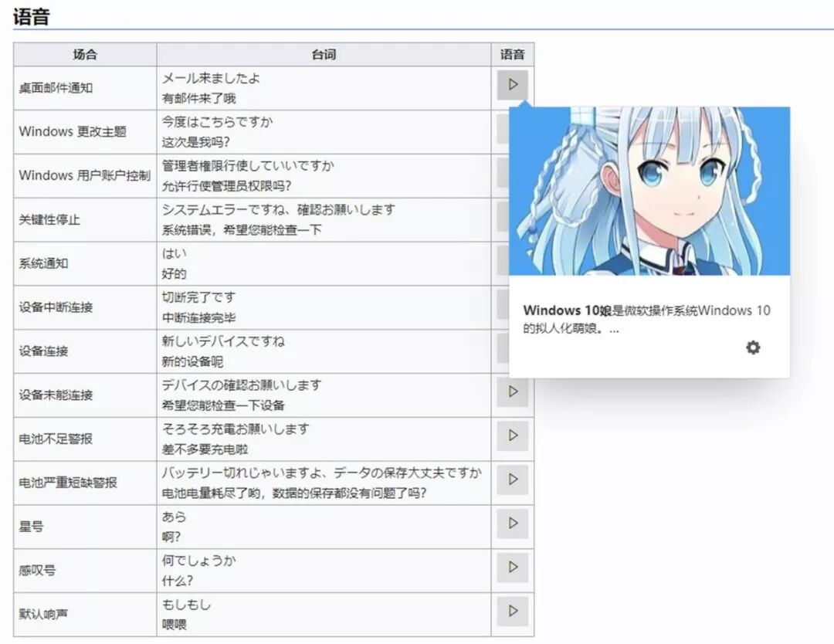
Task: Click the text 允许行使管理员权限吗?
Action: pyautogui.click(x=226, y=186)
